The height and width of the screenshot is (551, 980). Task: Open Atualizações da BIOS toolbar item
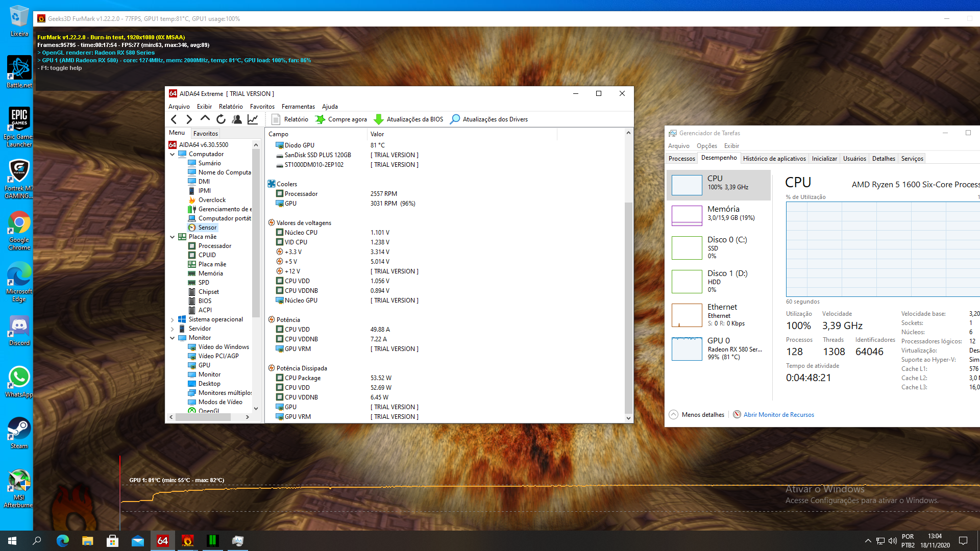point(408,119)
